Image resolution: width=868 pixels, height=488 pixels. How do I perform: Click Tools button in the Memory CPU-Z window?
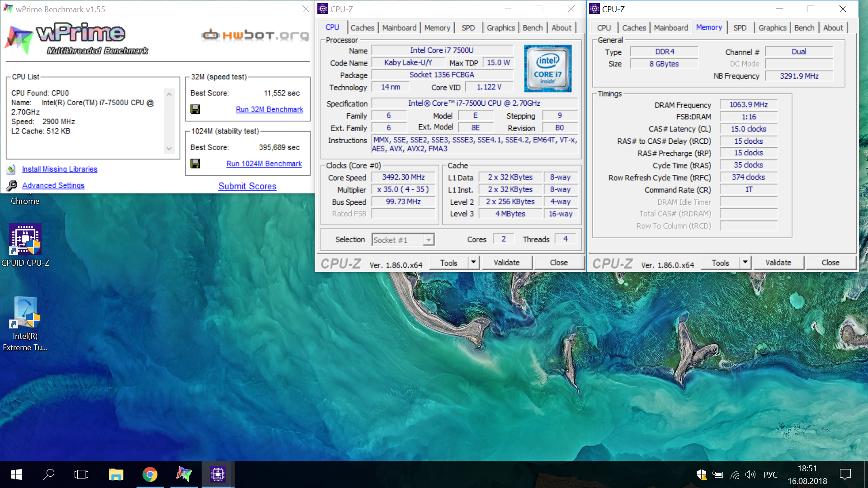720,263
